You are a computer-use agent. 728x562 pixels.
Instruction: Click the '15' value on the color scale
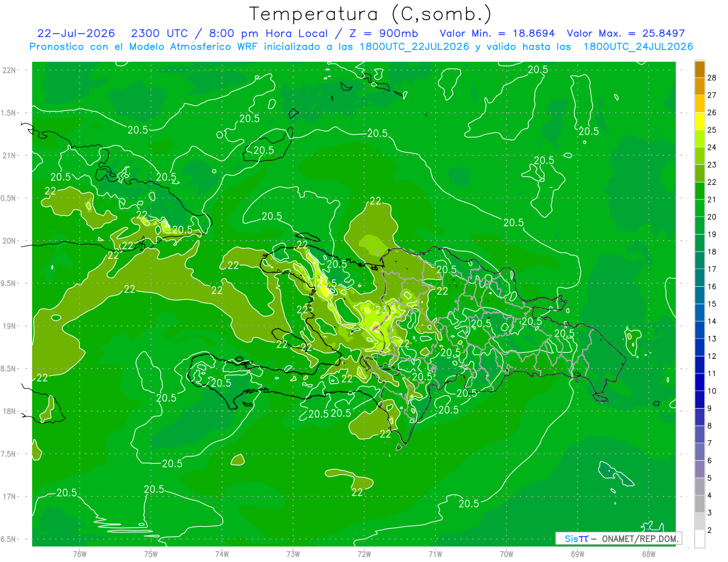click(x=712, y=304)
